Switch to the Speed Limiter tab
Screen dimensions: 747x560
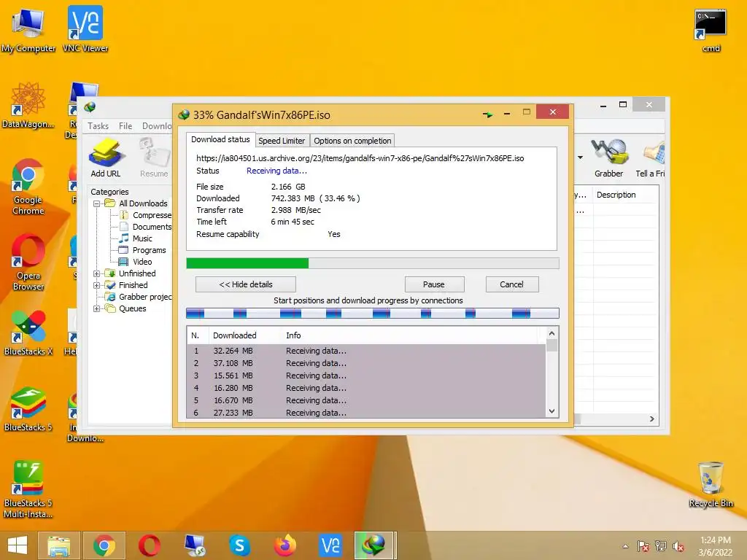pos(282,141)
